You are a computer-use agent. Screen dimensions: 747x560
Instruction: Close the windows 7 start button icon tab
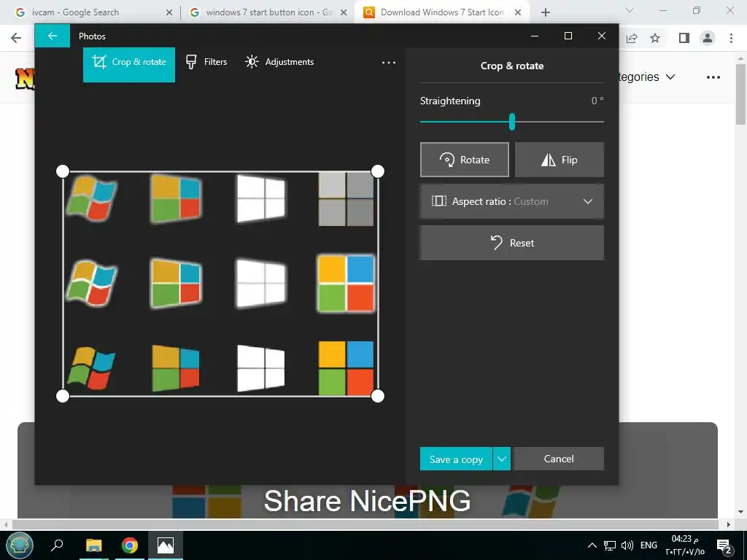(x=344, y=13)
